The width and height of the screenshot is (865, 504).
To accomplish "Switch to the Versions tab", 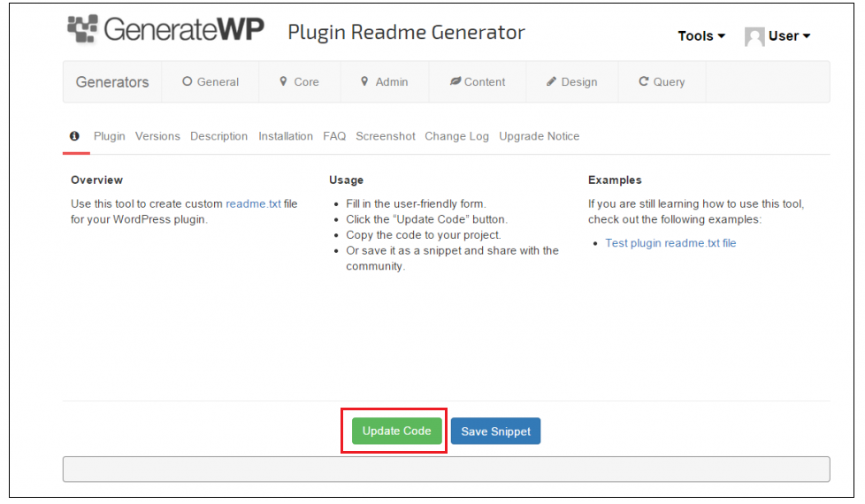I will coord(157,136).
